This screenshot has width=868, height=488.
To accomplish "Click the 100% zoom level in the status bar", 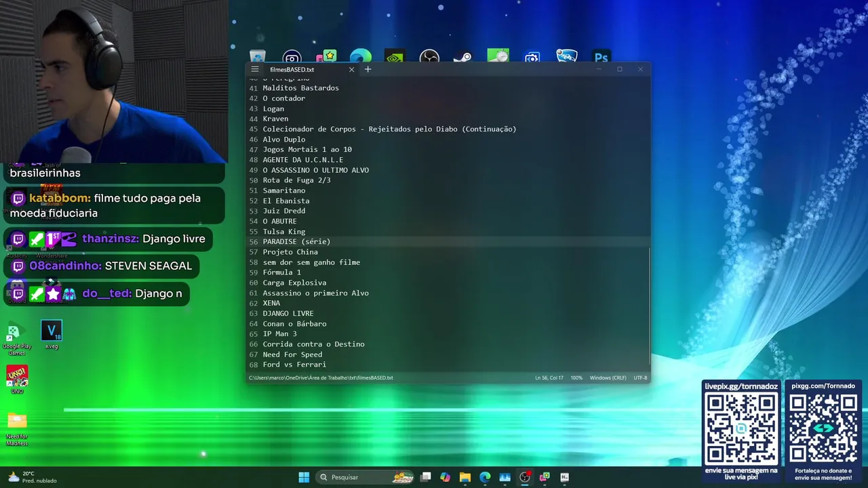I will pos(576,378).
